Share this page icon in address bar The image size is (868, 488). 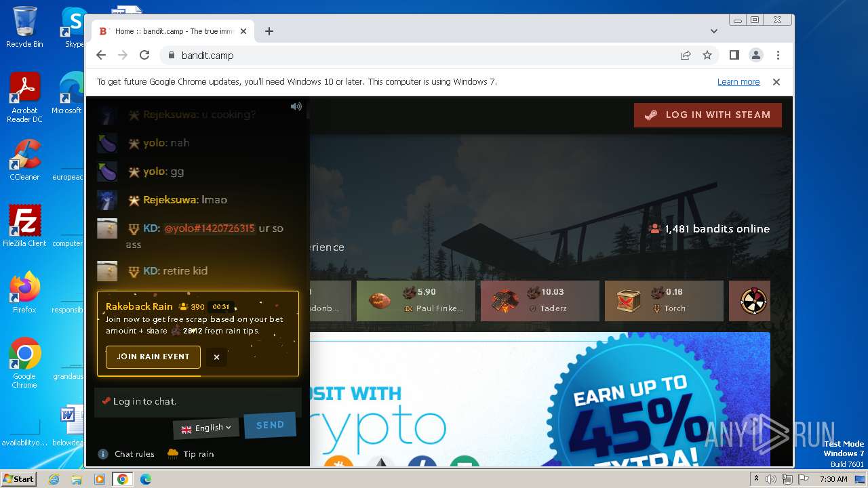click(686, 56)
